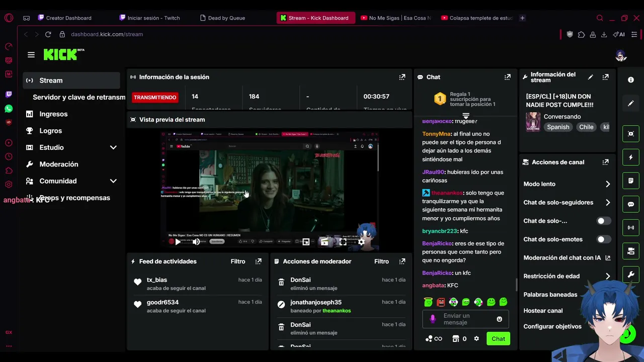The height and width of the screenshot is (362, 644).
Task: Click the Conversando category thumbnail
Action: pyautogui.click(x=533, y=122)
